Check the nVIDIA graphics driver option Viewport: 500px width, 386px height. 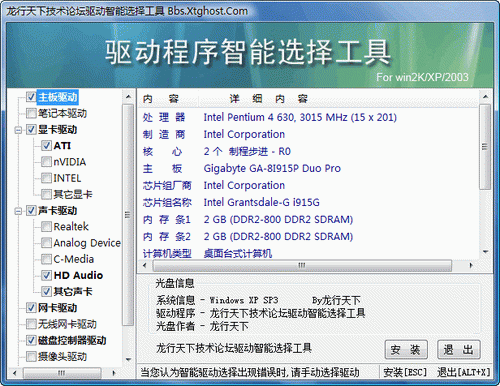[46, 162]
